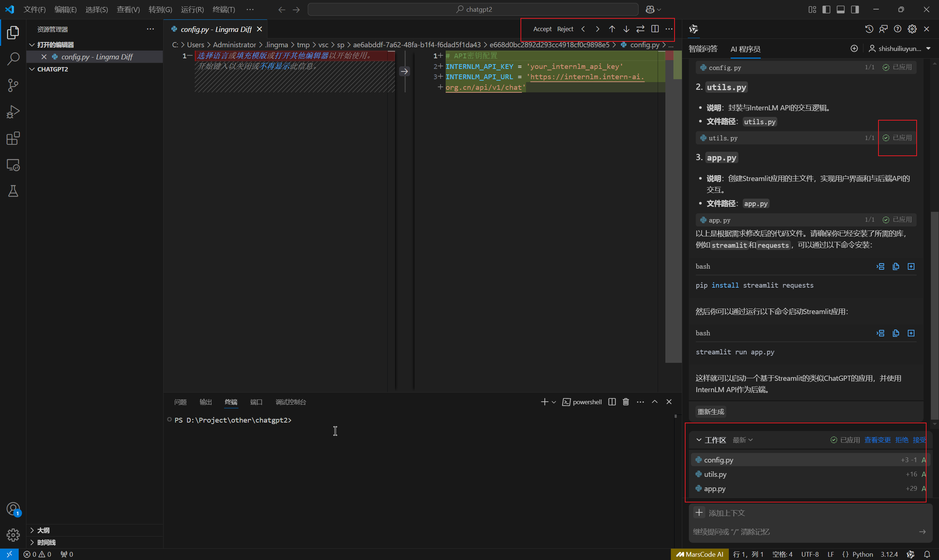Kill terminal with trash icon
Image resolution: width=939 pixels, height=560 pixels.
point(626,402)
